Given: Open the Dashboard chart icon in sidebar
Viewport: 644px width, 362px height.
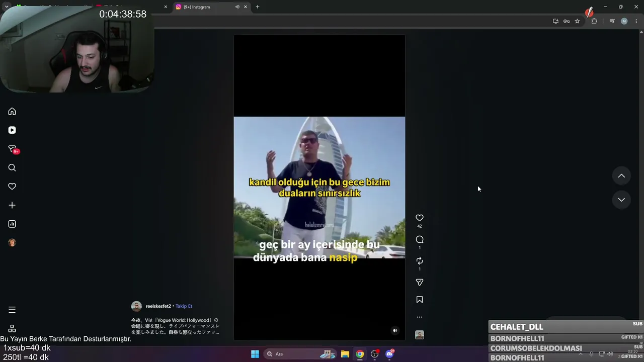Looking at the screenshot, I should click(x=12, y=224).
